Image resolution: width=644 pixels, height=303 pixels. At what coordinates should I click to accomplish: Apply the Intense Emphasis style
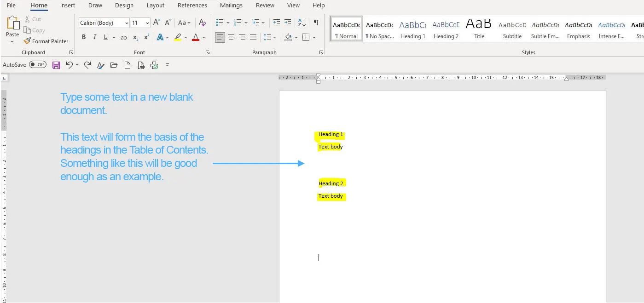tap(612, 29)
